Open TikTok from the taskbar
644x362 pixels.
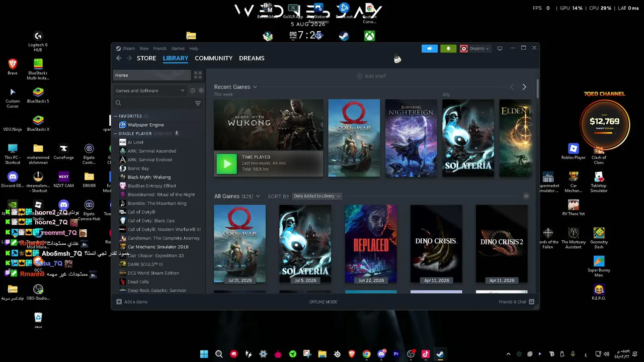425,354
